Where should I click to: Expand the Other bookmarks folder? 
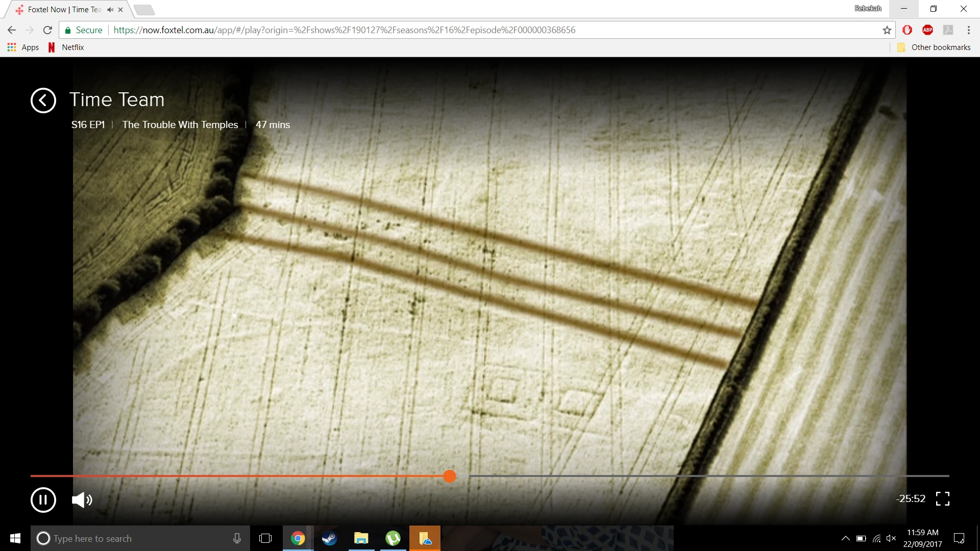tap(934, 47)
